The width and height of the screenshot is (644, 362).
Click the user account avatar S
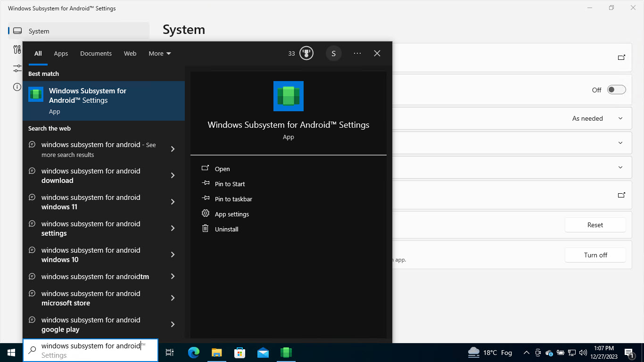pos(333,53)
